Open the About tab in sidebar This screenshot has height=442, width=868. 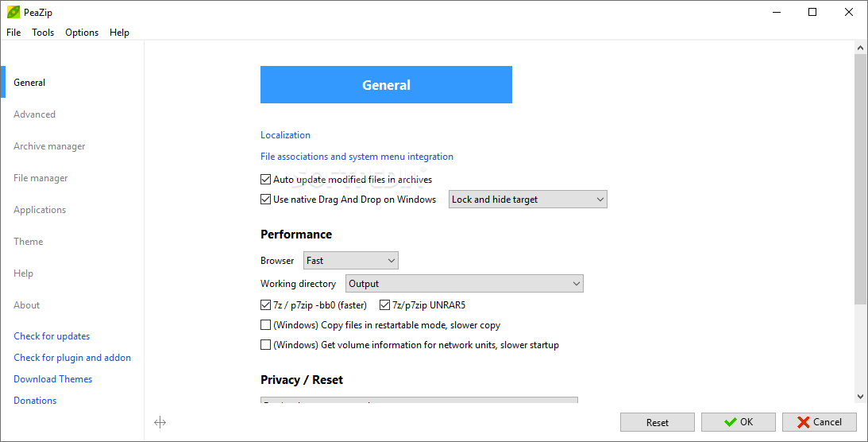coord(26,305)
